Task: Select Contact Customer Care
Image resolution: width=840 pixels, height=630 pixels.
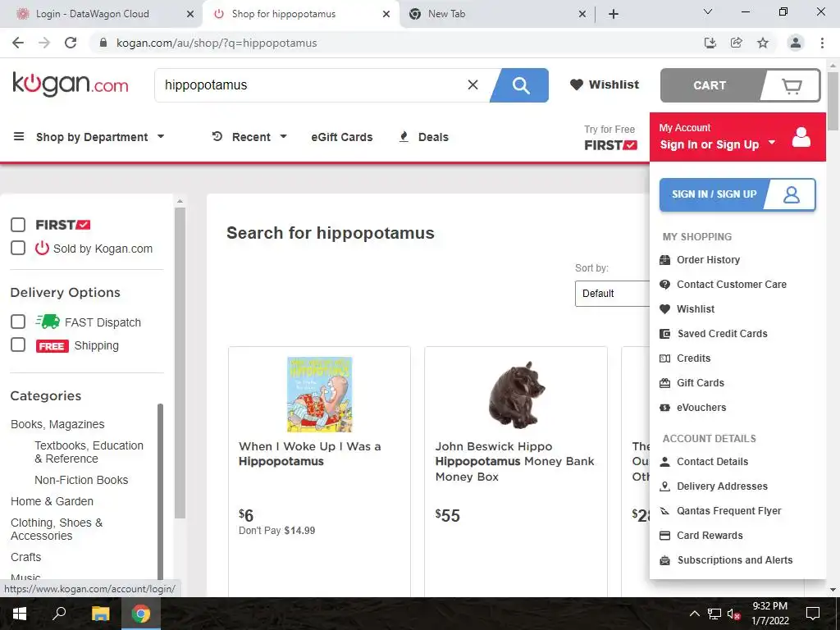Action: [x=723, y=285]
